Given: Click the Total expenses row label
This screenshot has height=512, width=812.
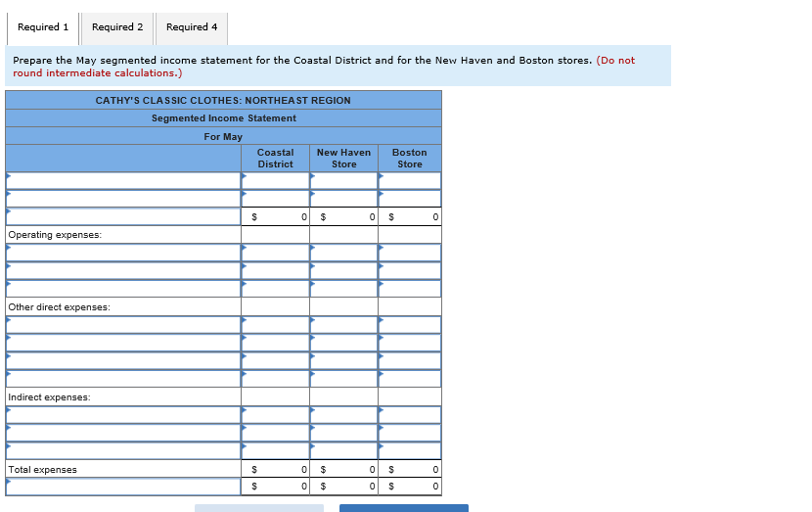Looking at the screenshot, I should pyautogui.click(x=42, y=470).
